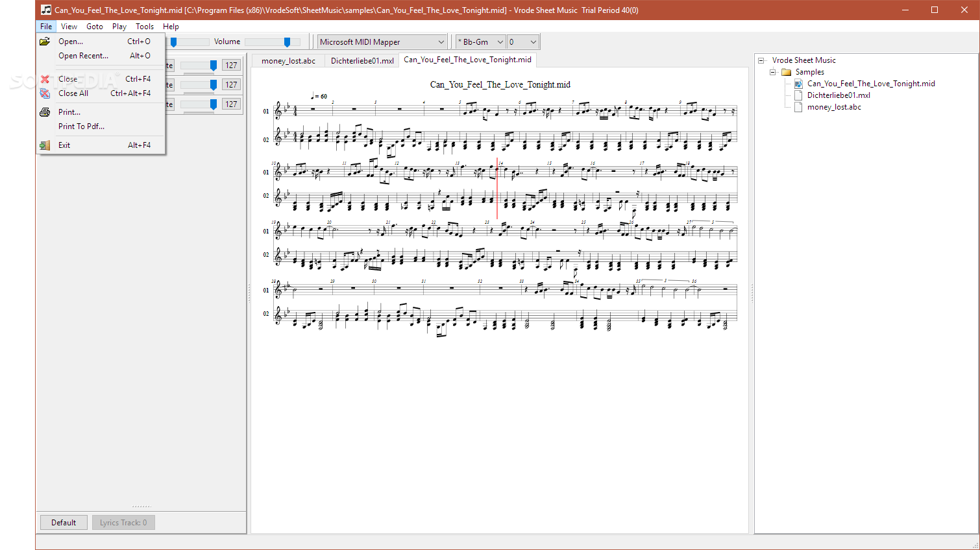Click the Default button
Image resolution: width=980 pixels, height=550 pixels.
tap(64, 523)
